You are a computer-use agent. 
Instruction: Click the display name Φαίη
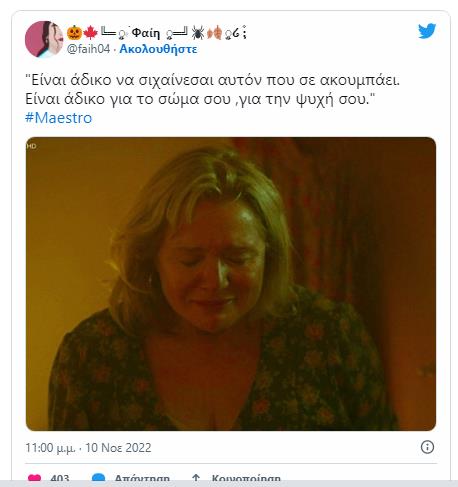(x=146, y=33)
